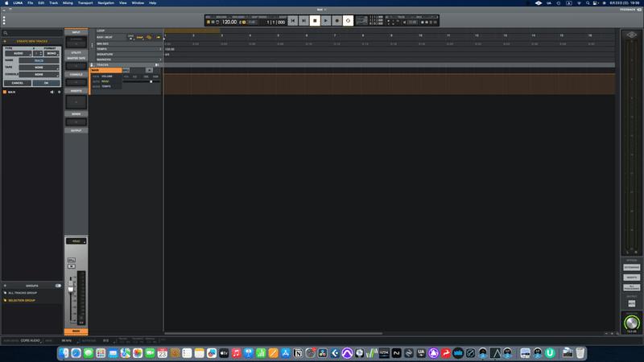Toggle the Inserts bypass button
Viewport: 644px width, 362px height.
click(x=632, y=278)
